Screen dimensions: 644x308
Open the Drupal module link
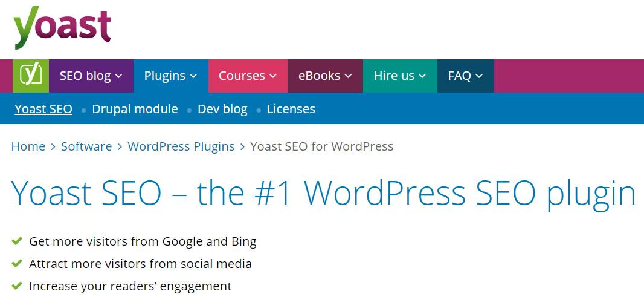coord(135,109)
